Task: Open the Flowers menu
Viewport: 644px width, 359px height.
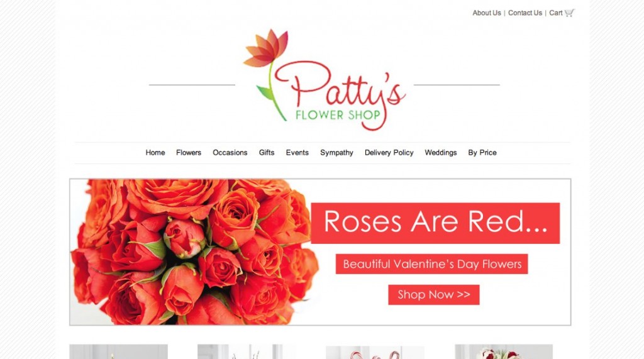Action: pos(189,152)
